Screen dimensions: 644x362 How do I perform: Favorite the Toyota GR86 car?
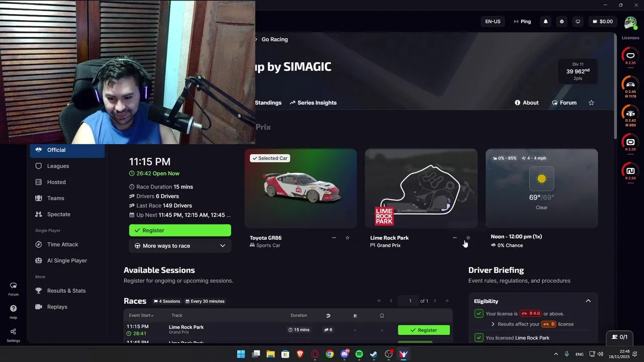pos(347,238)
